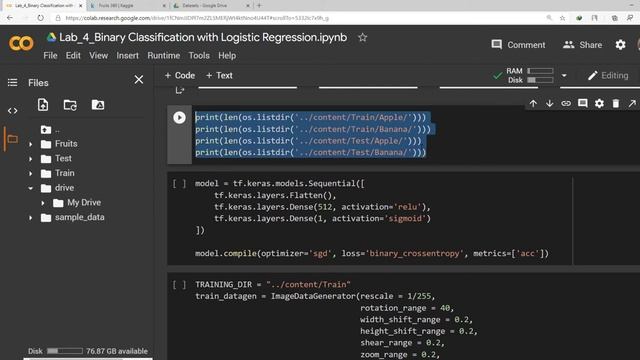Open the Help menu
Viewport: 640px width, 360px height.
227,56
